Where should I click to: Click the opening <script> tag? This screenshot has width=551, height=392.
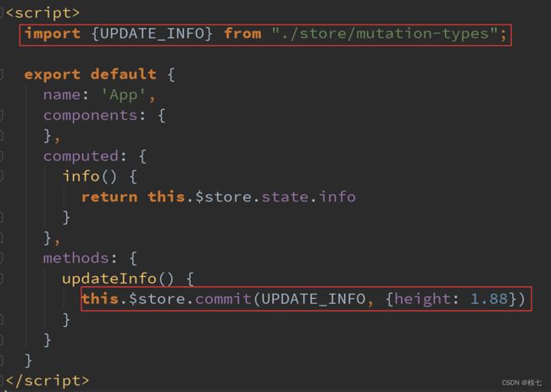(42, 14)
